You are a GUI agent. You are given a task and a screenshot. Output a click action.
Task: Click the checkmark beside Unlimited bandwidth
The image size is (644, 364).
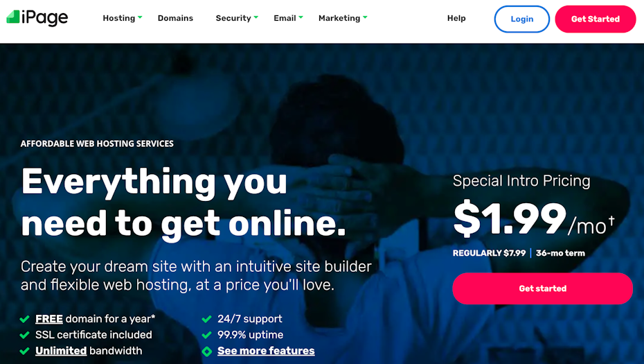25,352
